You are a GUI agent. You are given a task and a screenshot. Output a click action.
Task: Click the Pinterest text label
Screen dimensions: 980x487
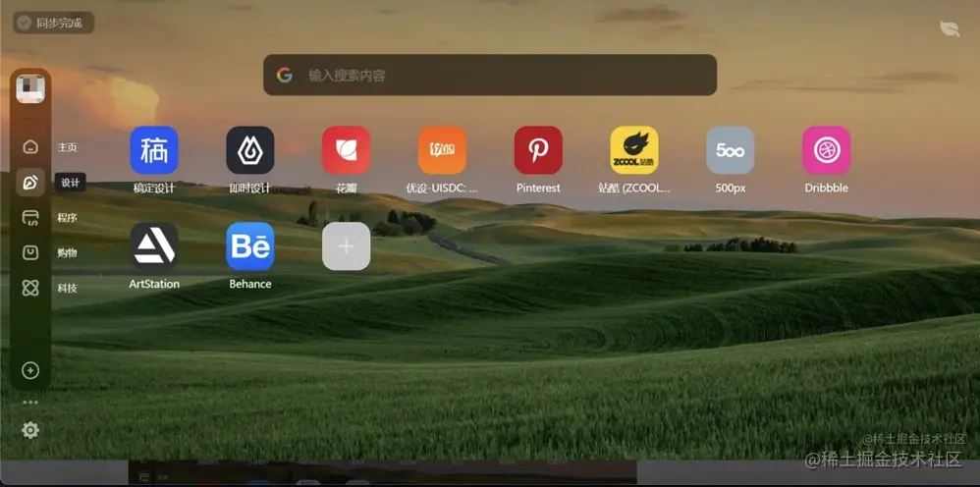coord(538,189)
